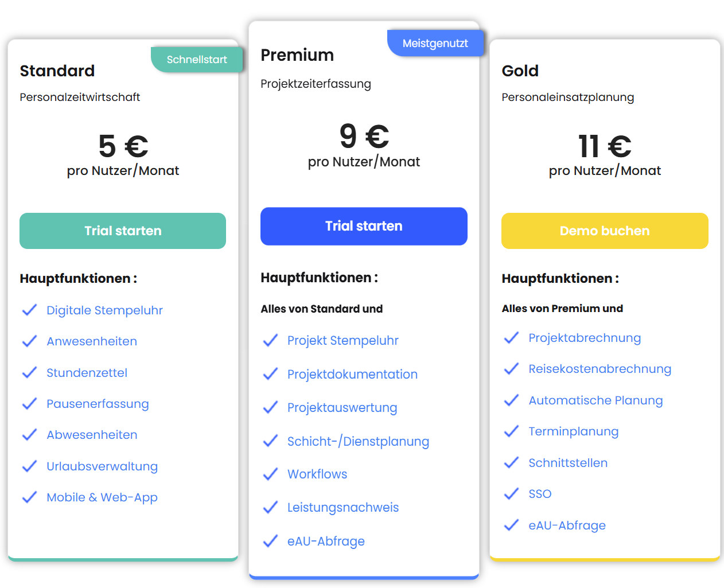Viewport: 724px width, 588px height.
Task: Select the Reisekostenabrechnung link
Action: click(x=600, y=369)
